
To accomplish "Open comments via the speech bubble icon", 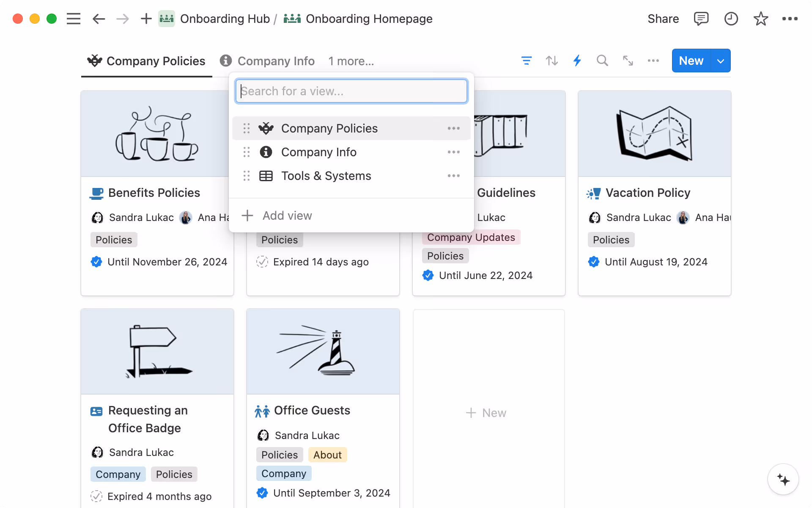I will click(x=701, y=19).
